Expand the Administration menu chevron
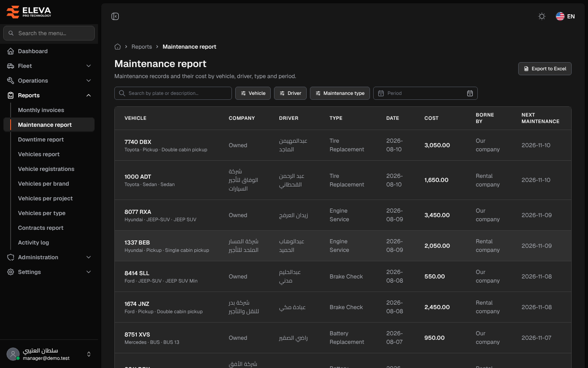Screen dimensions: 588x368 point(89,257)
